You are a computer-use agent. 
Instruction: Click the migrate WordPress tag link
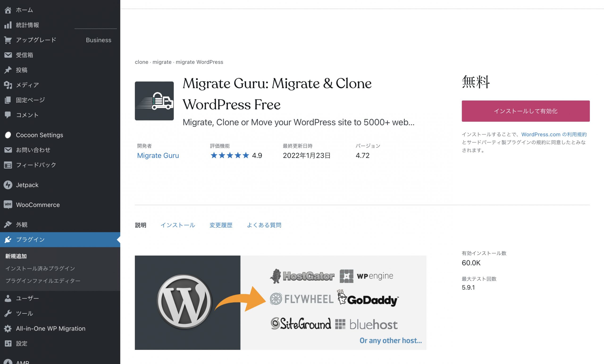(199, 62)
